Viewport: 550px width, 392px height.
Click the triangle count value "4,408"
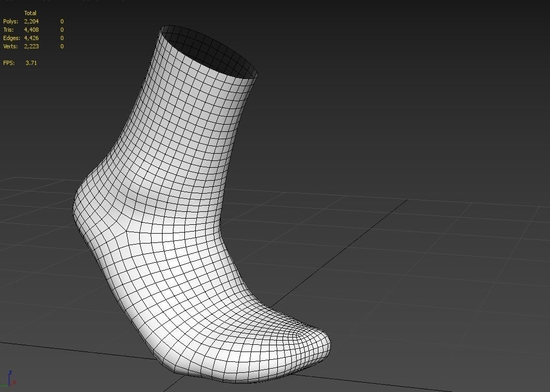(31, 30)
